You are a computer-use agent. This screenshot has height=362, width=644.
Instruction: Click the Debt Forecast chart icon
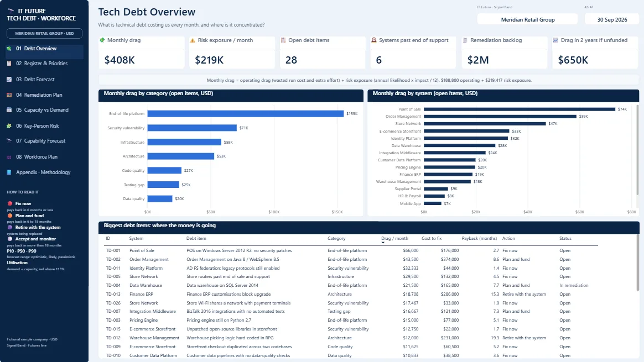9,79
